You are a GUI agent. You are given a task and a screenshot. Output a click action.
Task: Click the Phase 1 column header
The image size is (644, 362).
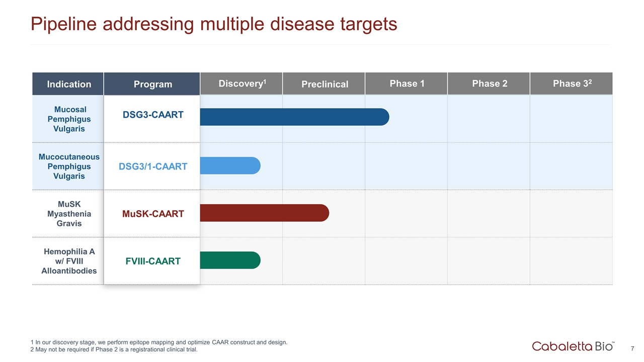coord(407,83)
